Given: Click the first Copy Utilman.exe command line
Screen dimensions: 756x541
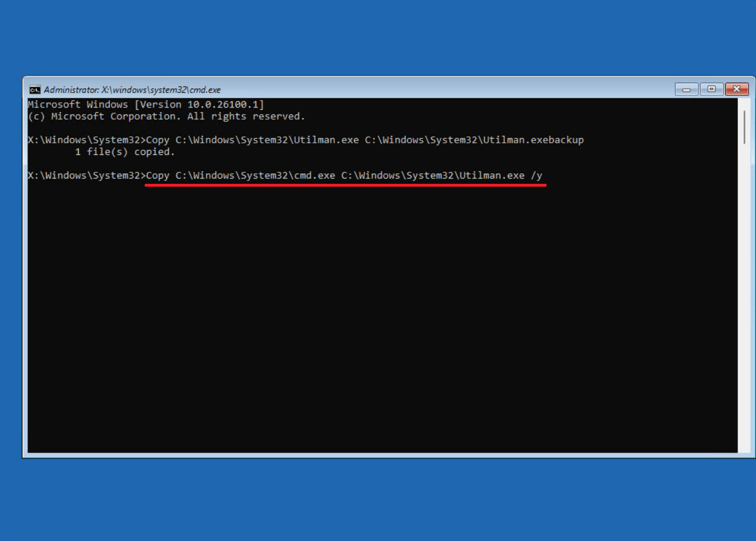Looking at the screenshot, I should tap(305, 139).
